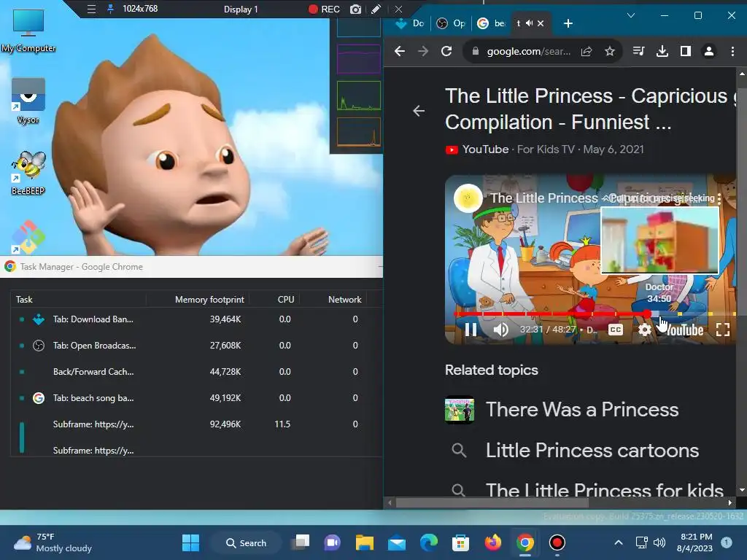Open The Little Princess video title link

(591, 109)
